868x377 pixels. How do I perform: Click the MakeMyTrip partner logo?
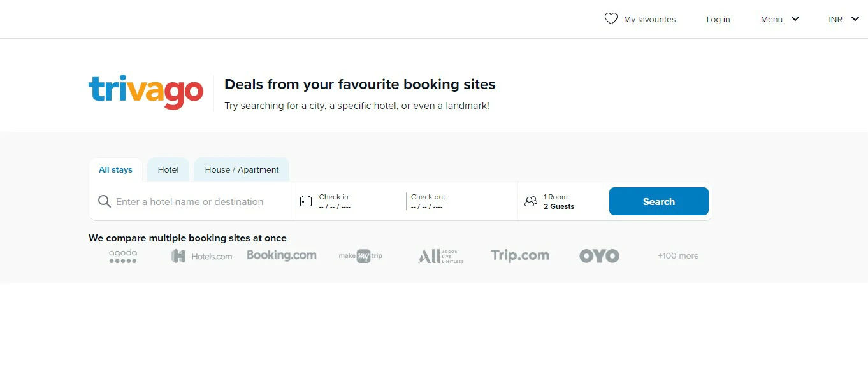pyautogui.click(x=361, y=256)
